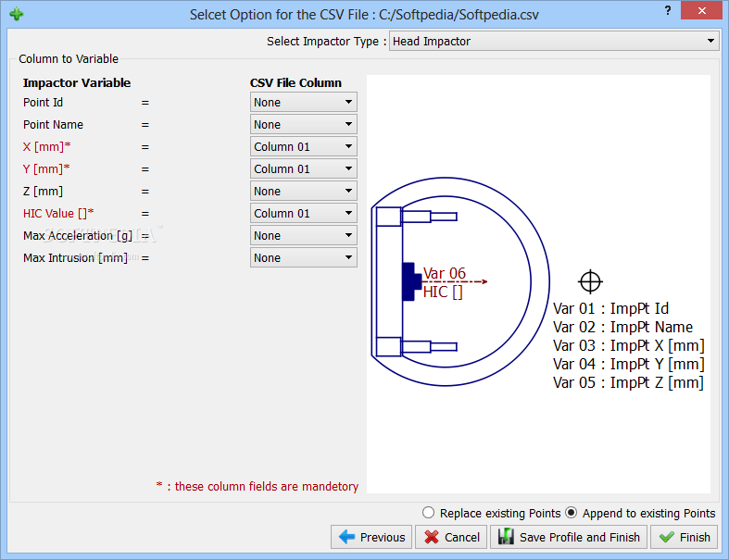Select Append to existing Points option

pos(641,513)
